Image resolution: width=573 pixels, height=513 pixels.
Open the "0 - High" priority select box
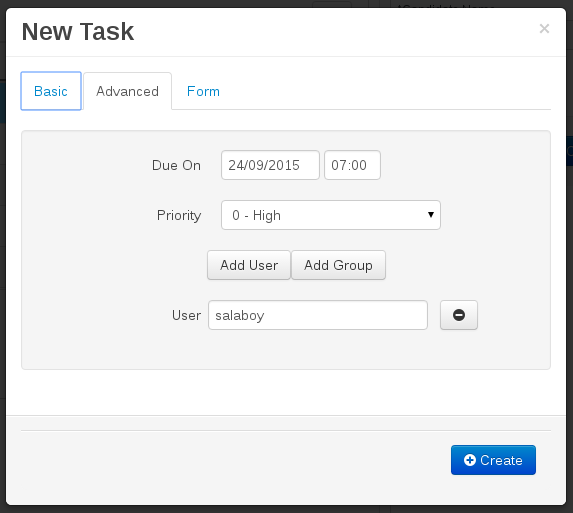point(331,215)
